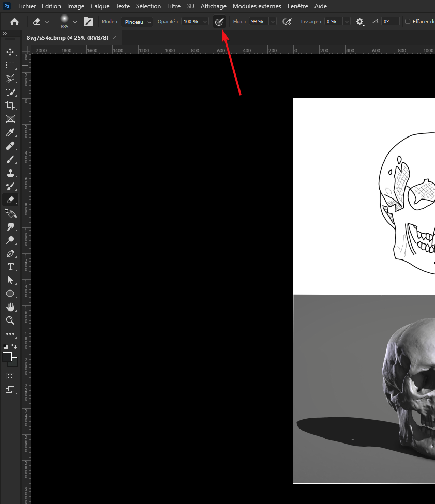Enable the 'Effacer de' checkbox

[408, 22]
